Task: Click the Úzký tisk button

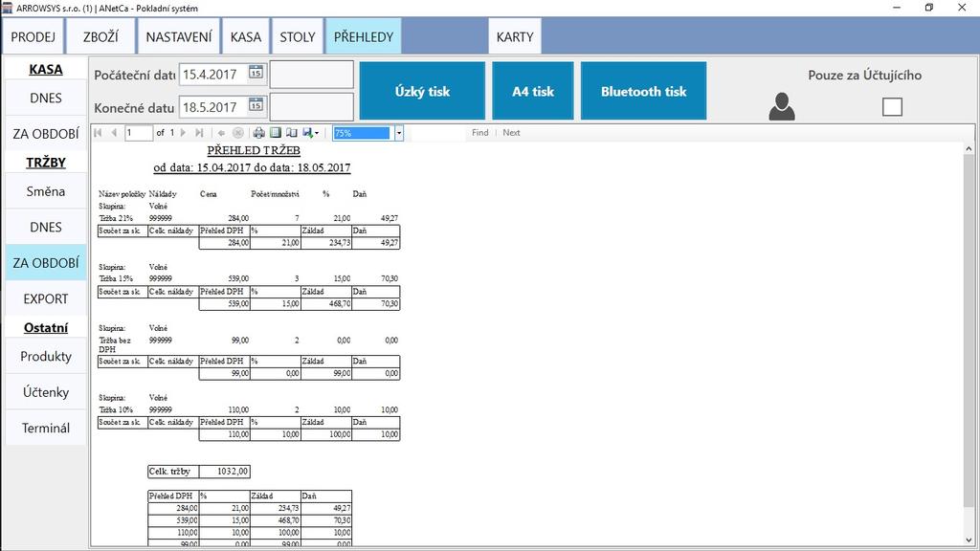Action: [422, 91]
